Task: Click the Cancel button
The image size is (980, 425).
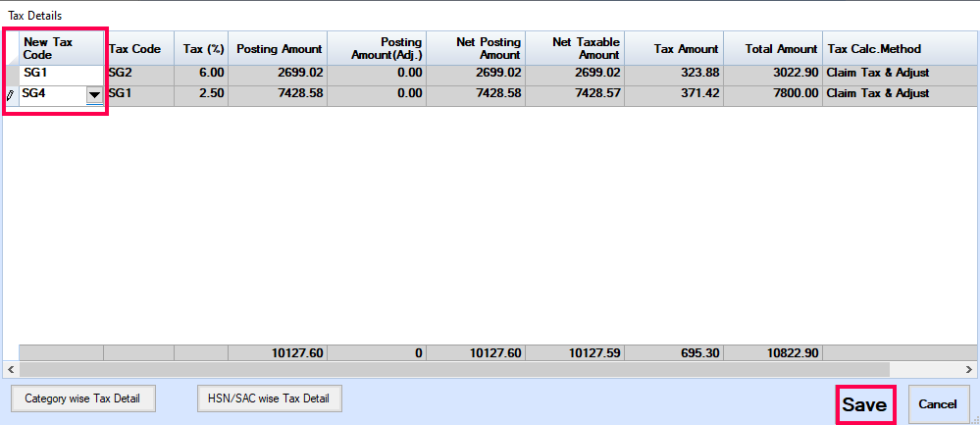Action: point(938,404)
